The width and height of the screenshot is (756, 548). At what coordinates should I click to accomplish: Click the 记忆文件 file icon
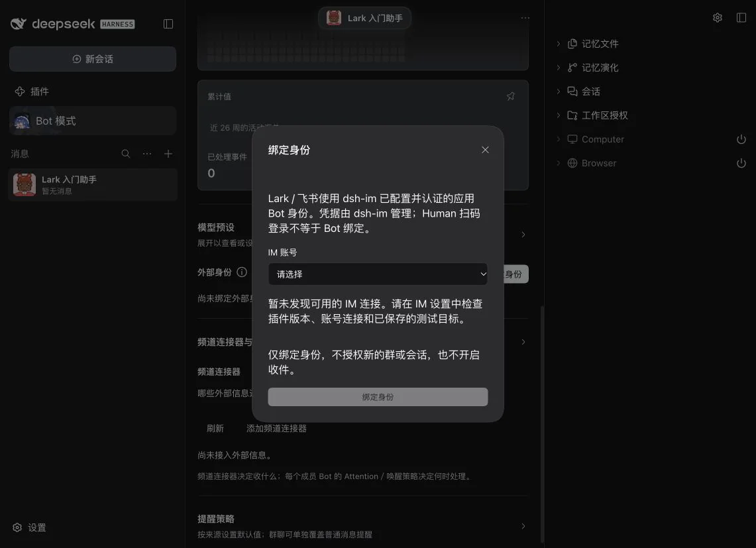(572, 44)
